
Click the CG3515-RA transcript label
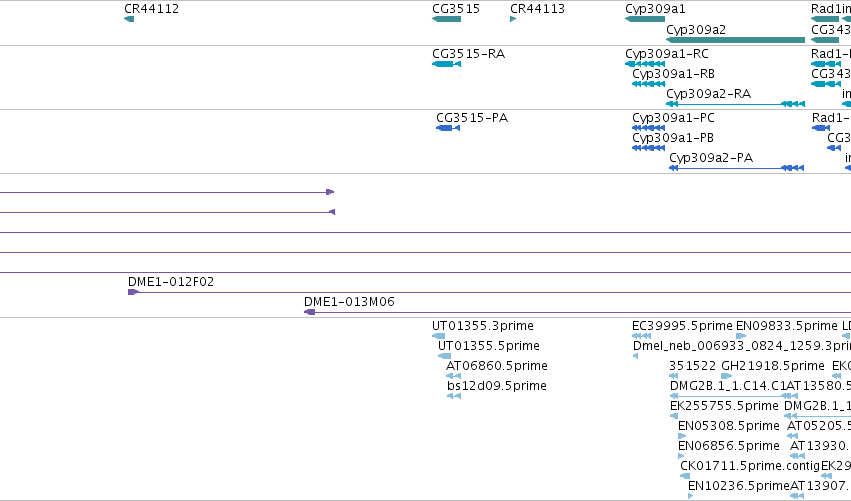point(468,54)
